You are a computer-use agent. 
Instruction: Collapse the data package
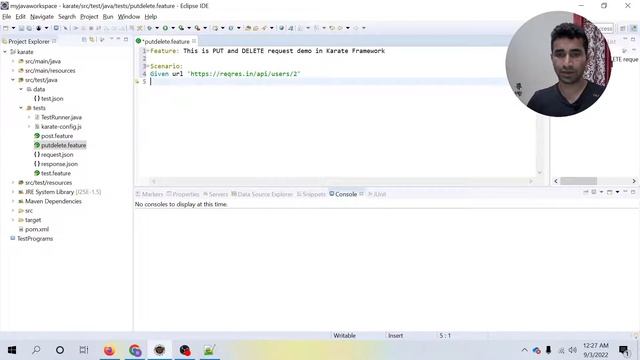coord(21,89)
